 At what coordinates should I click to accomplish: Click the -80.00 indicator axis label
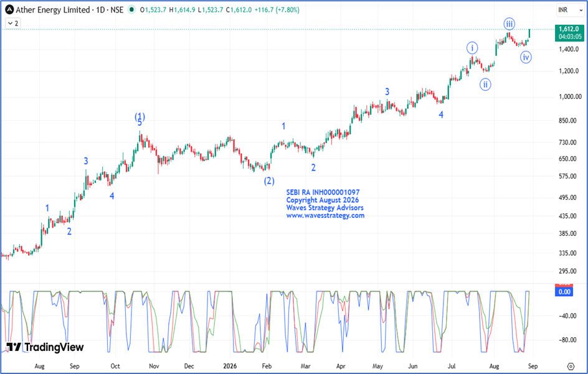pos(567,340)
